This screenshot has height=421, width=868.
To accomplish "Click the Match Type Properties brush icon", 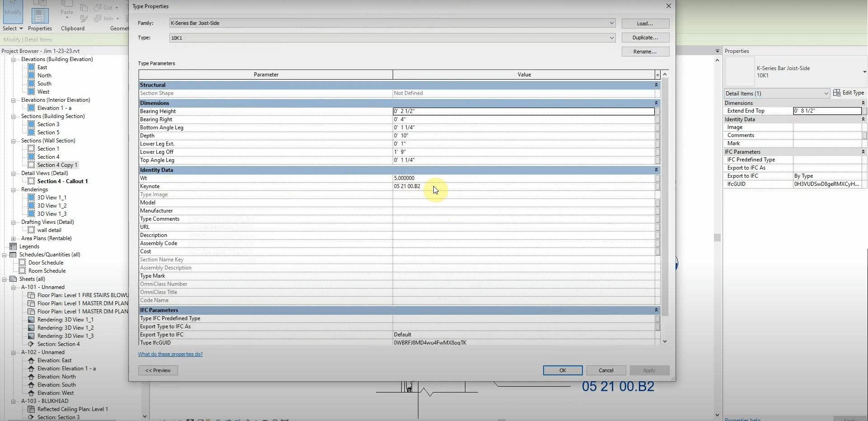I will click(x=84, y=18).
